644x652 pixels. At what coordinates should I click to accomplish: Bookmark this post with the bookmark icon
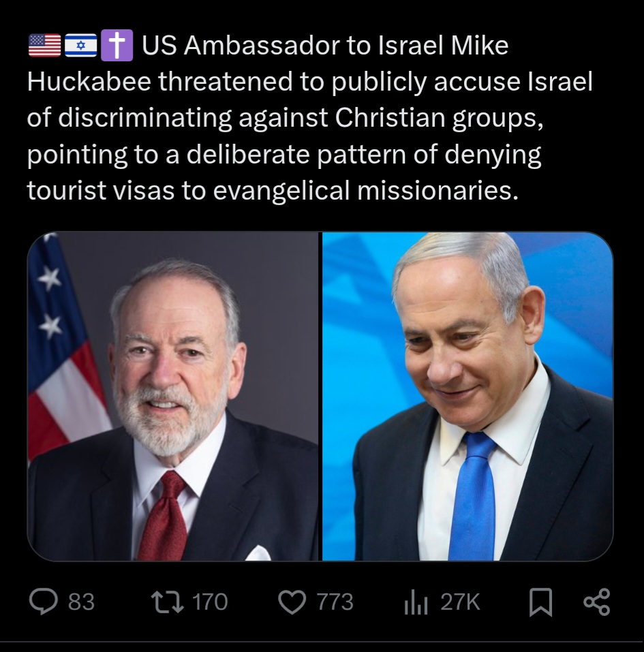tap(540, 602)
